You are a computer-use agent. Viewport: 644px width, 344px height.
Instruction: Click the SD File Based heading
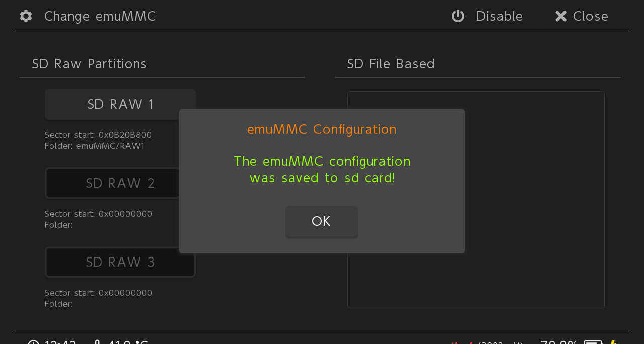pyautogui.click(x=390, y=64)
